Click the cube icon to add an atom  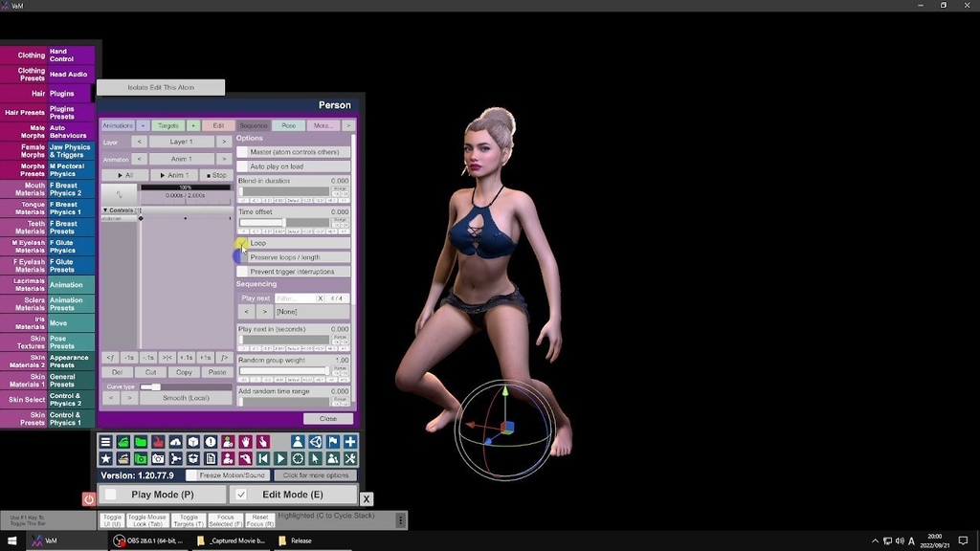(192, 442)
